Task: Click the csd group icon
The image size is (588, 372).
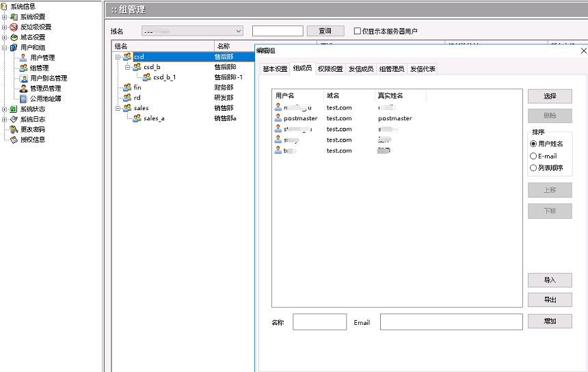Action: 127,57
